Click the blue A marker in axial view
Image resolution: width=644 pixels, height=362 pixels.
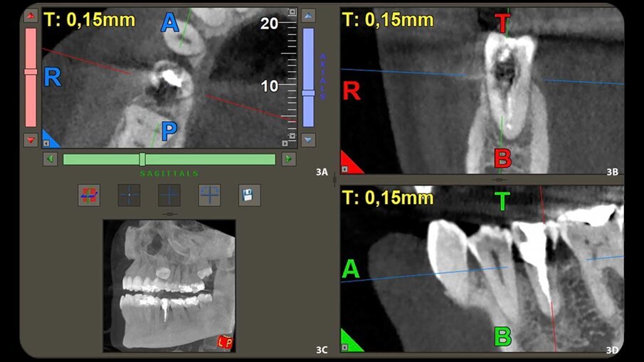(x=169, y=22)
